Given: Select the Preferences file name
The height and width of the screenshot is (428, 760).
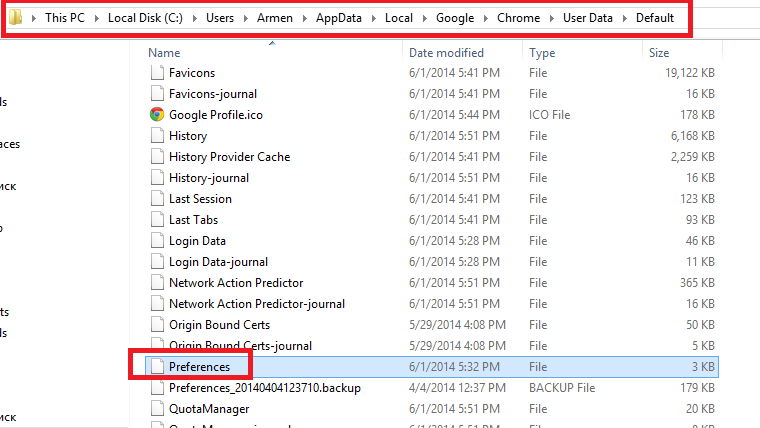Looking at the screenshot, I should (199, 366).
